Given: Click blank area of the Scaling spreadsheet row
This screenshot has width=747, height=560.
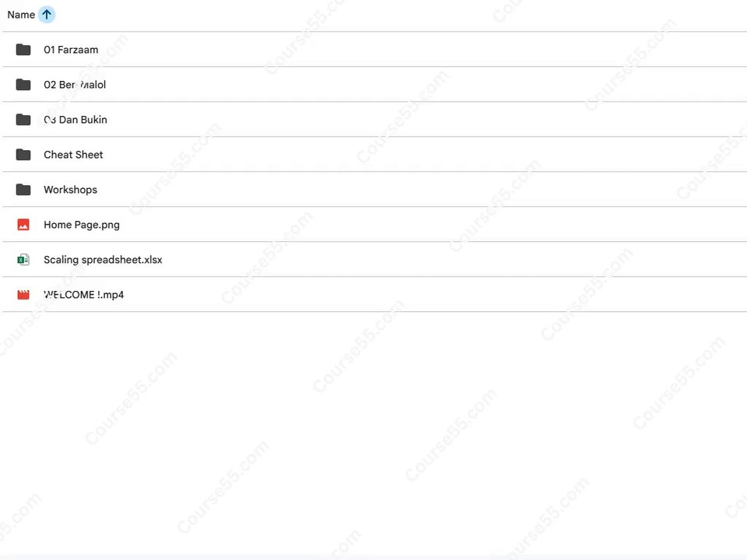Looking at the screenshot, I should 453,260.
